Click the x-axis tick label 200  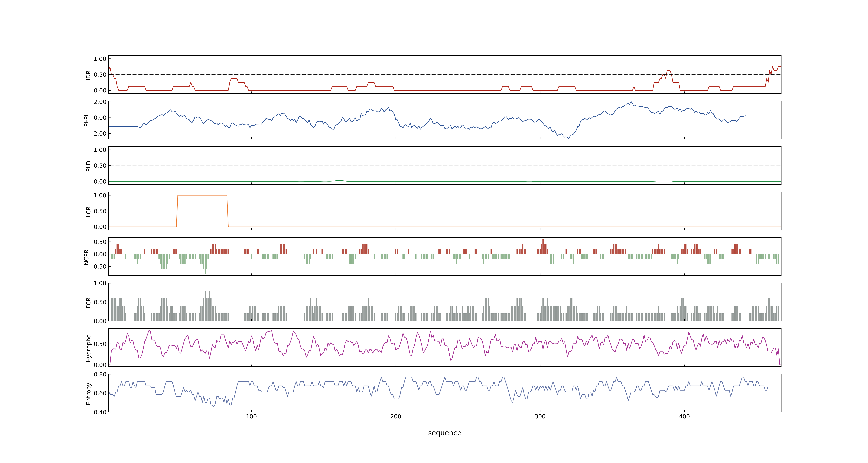click(396, 416)
